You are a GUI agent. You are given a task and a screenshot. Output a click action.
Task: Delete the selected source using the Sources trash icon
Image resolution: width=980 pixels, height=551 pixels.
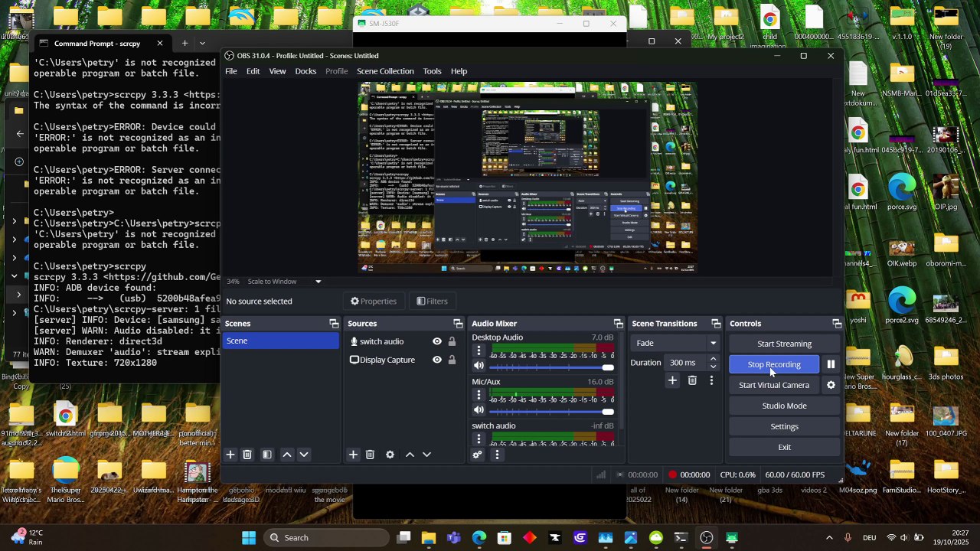point(370,455)
